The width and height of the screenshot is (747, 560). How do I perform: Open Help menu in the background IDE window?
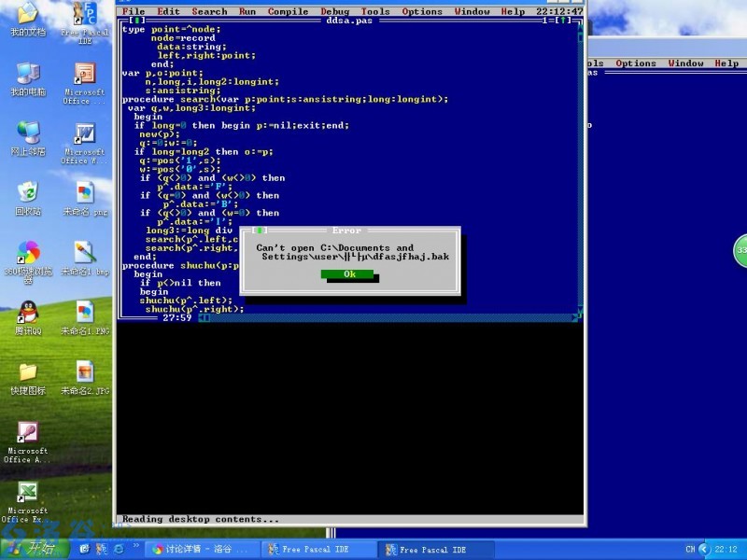pos(726,63)
